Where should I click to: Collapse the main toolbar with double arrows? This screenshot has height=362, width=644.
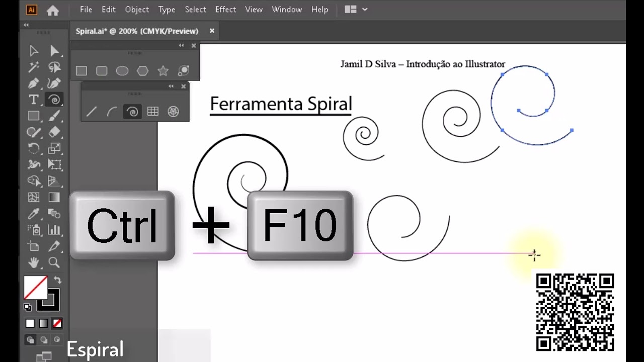[26, 25]
